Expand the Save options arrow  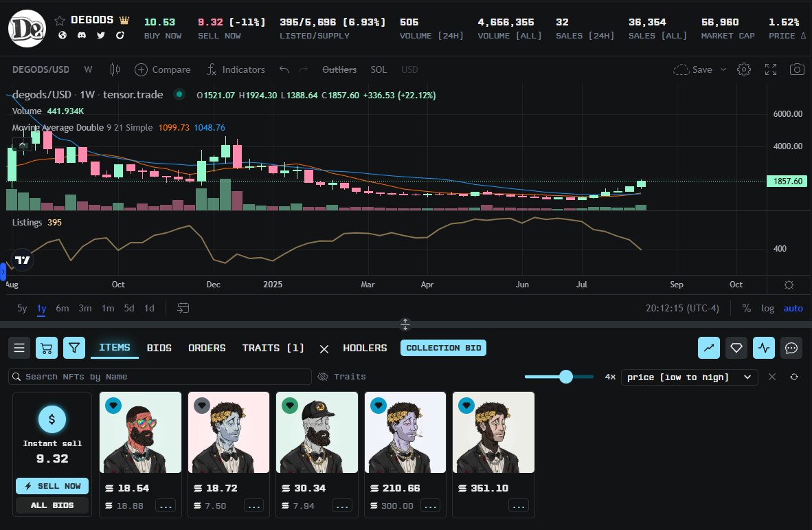[723, 69]
